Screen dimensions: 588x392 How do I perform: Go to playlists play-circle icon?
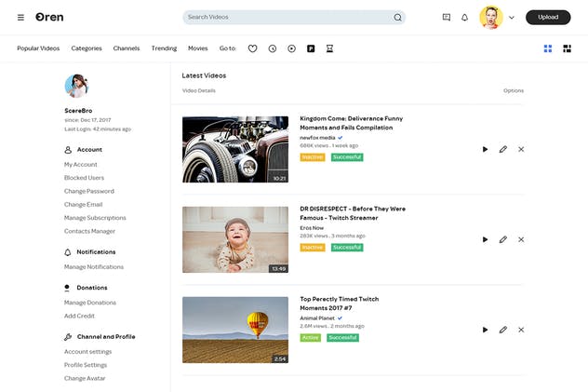click(x=291, y=48)
